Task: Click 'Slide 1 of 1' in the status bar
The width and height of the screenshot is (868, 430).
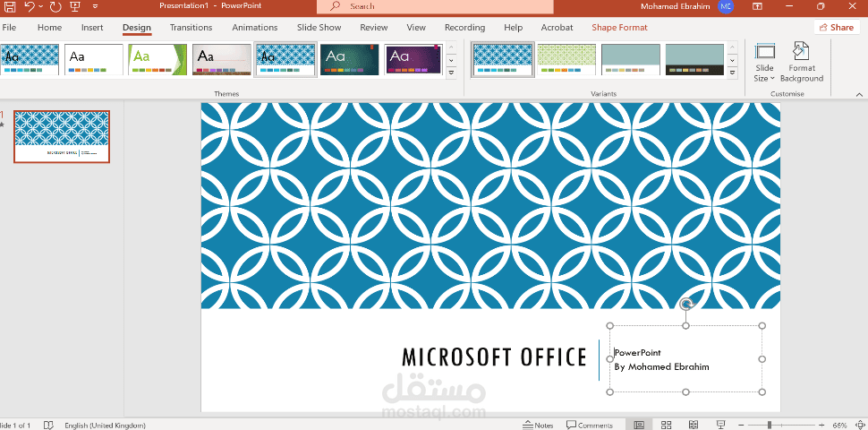Action: point(15,425)
